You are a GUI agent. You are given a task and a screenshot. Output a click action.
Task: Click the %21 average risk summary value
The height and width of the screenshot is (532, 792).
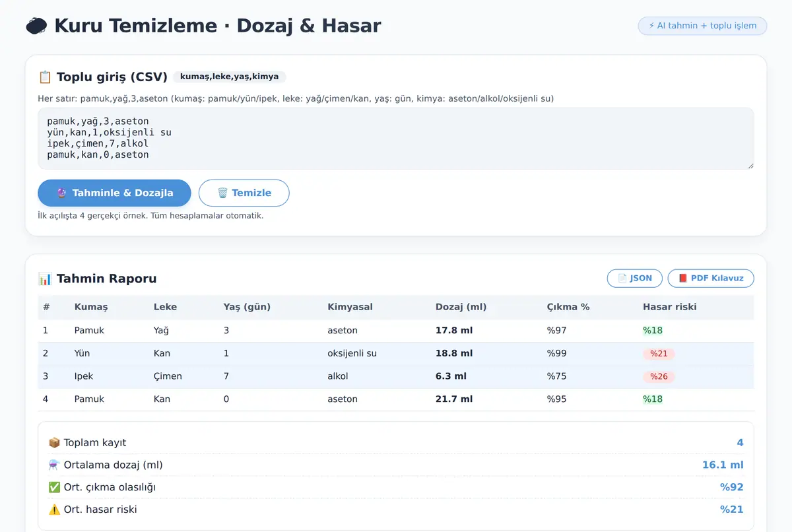732,510
